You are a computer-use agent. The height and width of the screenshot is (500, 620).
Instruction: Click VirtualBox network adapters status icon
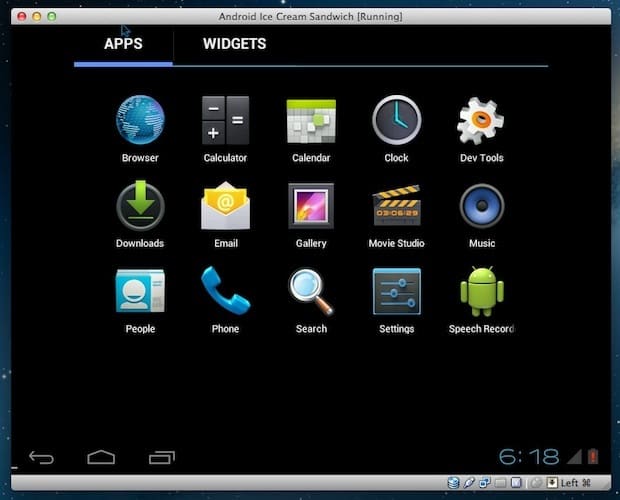click(x=485, y=483)
